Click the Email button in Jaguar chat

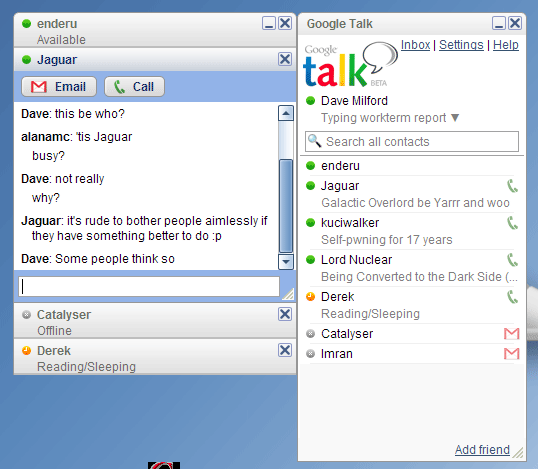point(59,86)
